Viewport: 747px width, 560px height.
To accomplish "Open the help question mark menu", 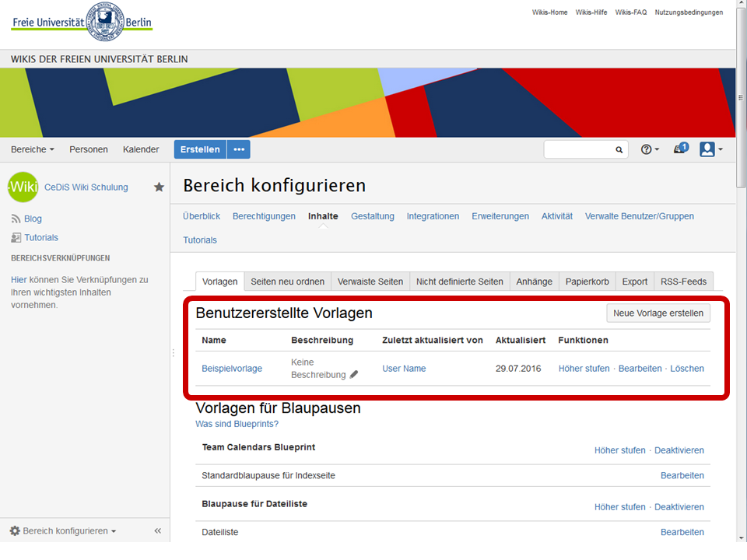I will tap(650, 149).
